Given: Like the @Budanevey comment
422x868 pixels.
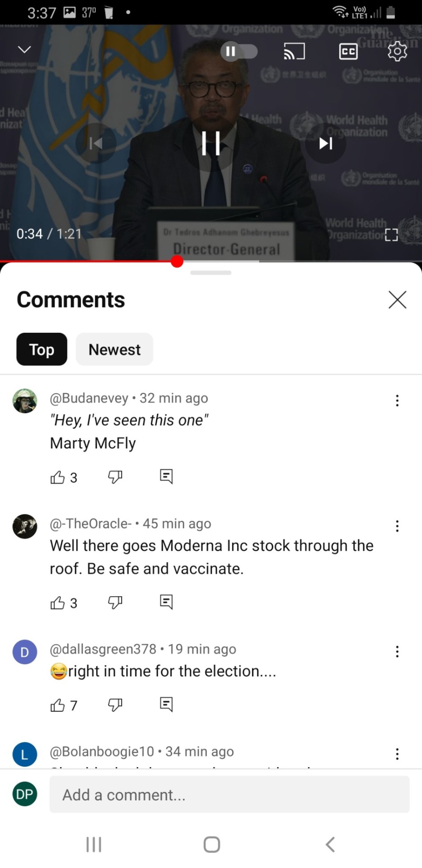Looking at the screenshot, I should [x=57, y=477].
